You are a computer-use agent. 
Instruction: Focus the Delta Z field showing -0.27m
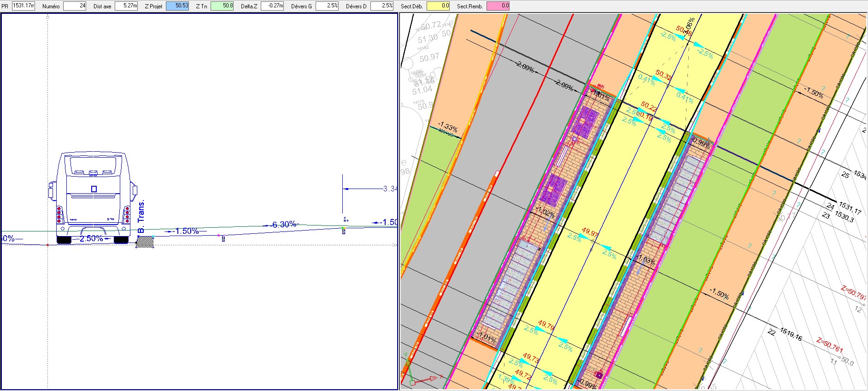coord(272,6)
